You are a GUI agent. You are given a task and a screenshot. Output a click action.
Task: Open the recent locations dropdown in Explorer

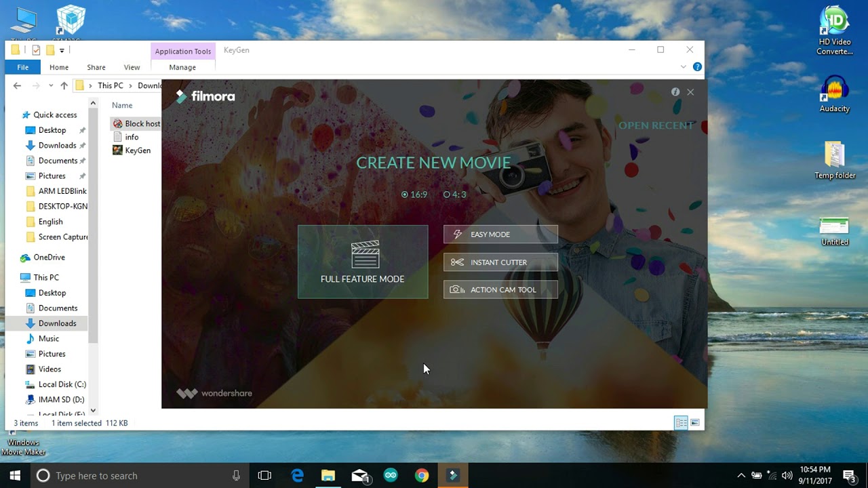pos(51,85)
